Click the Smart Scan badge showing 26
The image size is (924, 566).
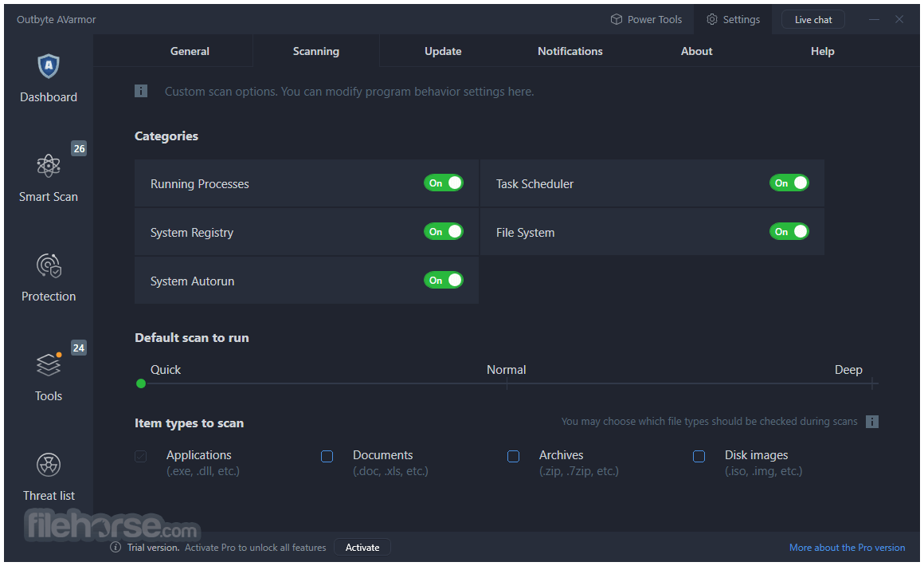coord(79,148)
